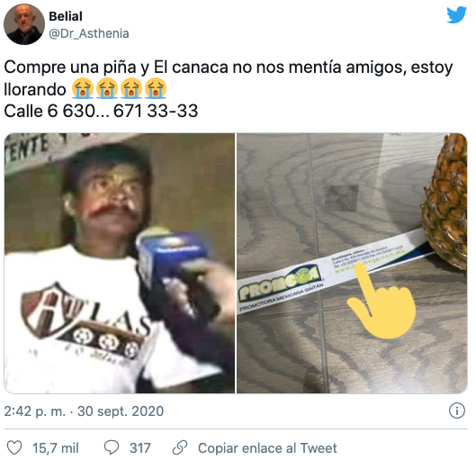Image resolution: width=476 pixels, height=460 pixels.
Task: Like the tweet with the heart icon
Action: coord(14,447)
